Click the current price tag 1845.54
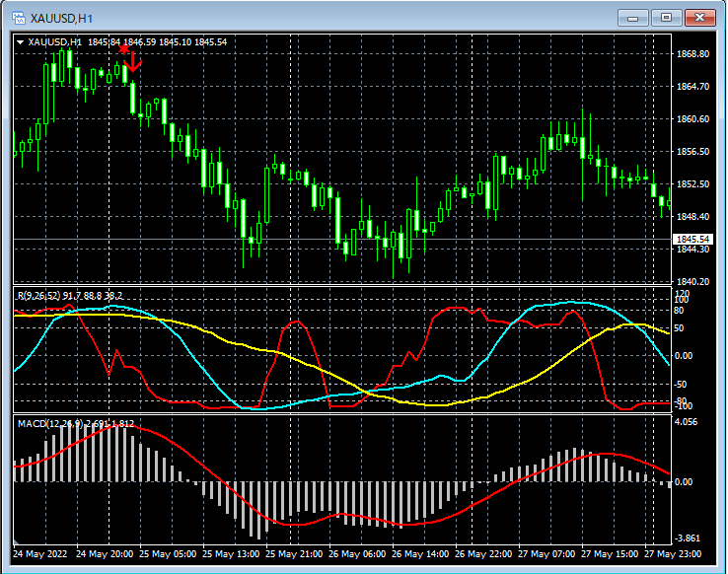This screenshot has height=574, width=728. [692, 239]
